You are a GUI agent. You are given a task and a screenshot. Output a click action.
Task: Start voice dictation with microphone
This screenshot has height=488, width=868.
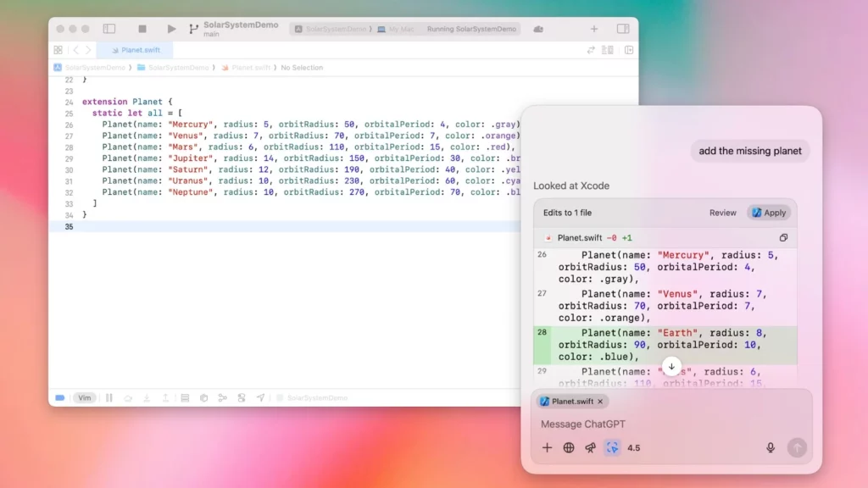[x=771, y=447]
